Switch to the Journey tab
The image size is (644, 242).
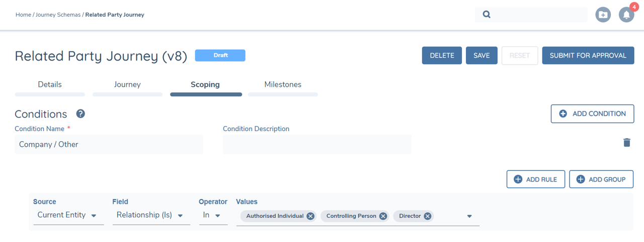click(127, 85)
